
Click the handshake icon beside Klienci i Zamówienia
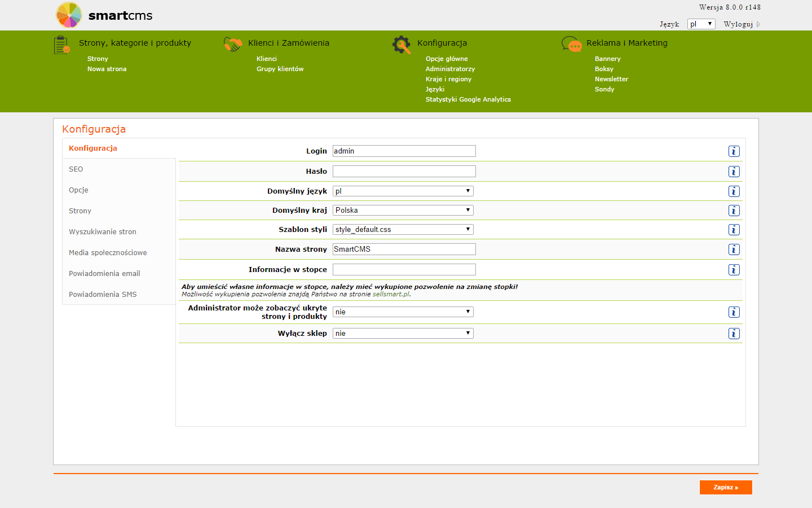click(233, 44)
